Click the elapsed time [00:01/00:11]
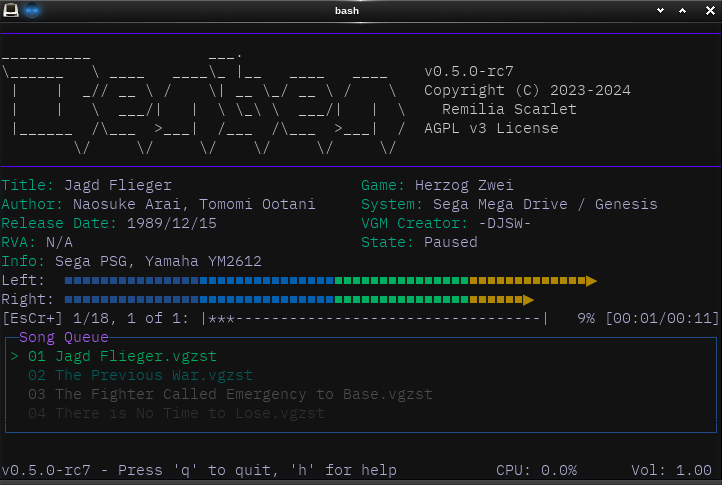This screenshot has width=722, height=485. pyautogui.click(x=662, y=318)
